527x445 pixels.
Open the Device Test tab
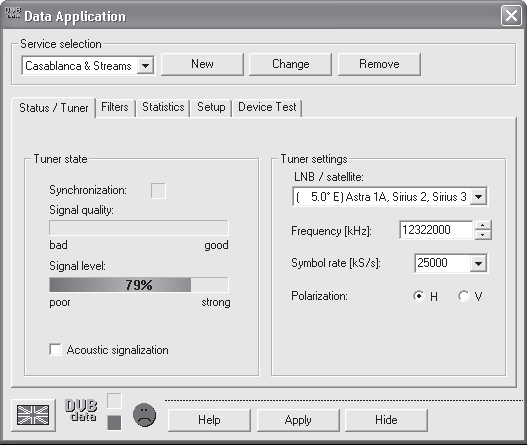tap(267, 107)
